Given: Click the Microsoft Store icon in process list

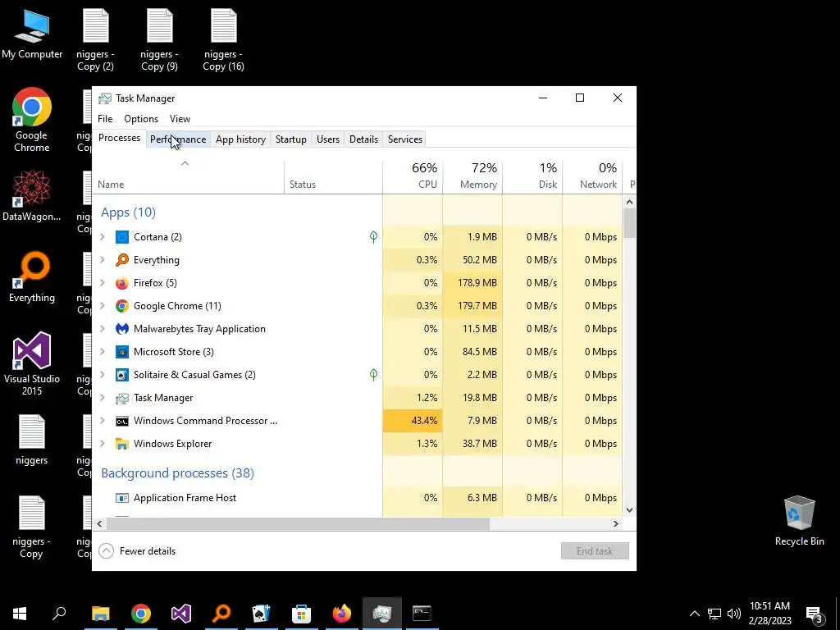Looking at the screenshot, I should pyautogui.click(x=122, y=352).
